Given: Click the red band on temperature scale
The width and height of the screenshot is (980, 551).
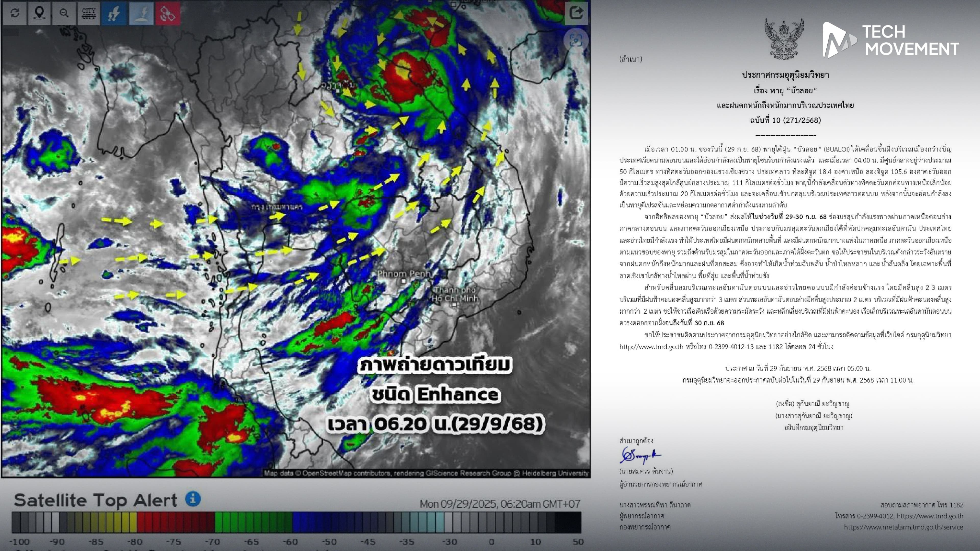Looking at the screenshot, I should (x=176, y=522).
